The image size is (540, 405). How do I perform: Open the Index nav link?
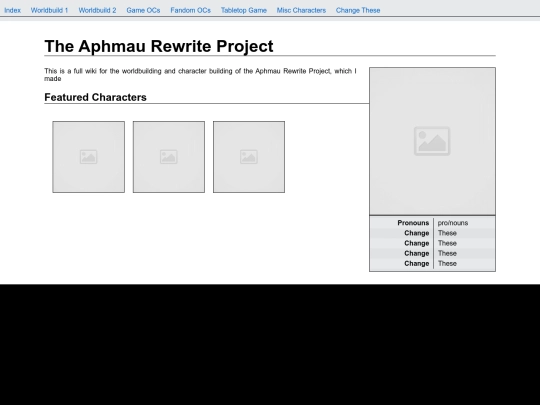pos(12,10)
